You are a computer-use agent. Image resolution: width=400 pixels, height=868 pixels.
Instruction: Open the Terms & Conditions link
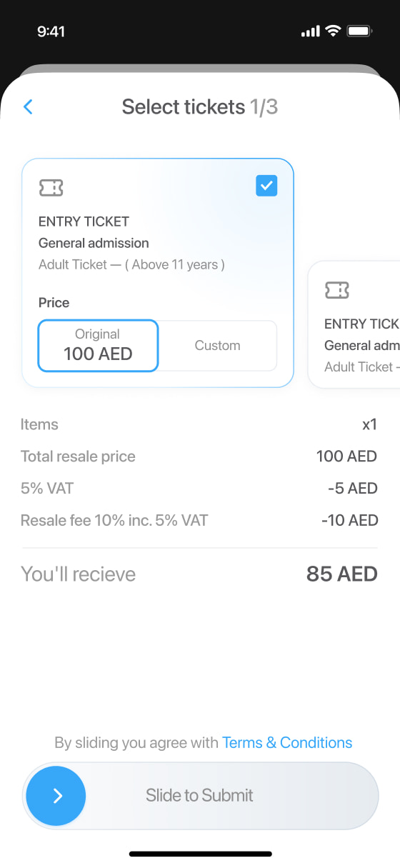click(x=287, y=743)
